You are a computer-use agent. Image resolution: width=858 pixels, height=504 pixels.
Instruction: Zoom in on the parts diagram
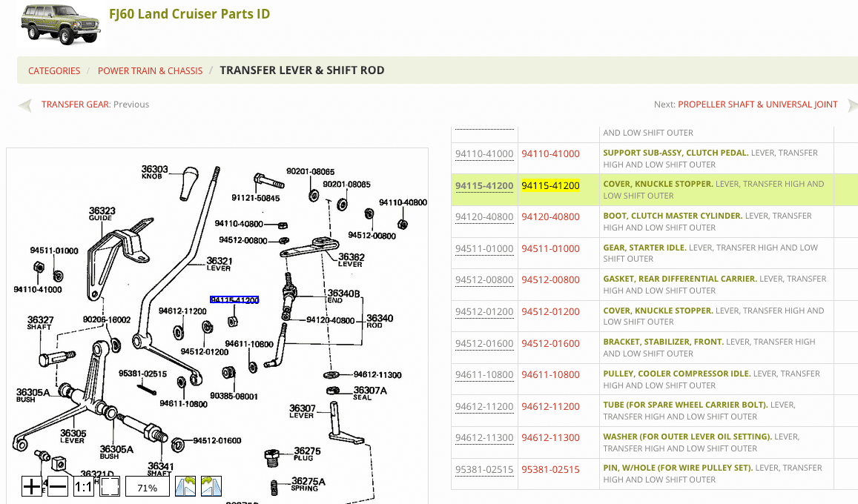pos(32,486)
